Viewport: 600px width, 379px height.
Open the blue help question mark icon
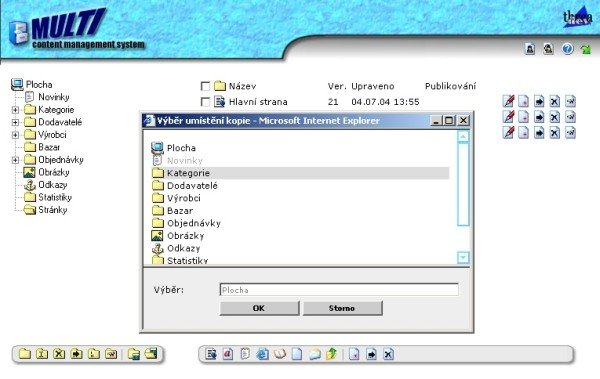tap(567, 49)
